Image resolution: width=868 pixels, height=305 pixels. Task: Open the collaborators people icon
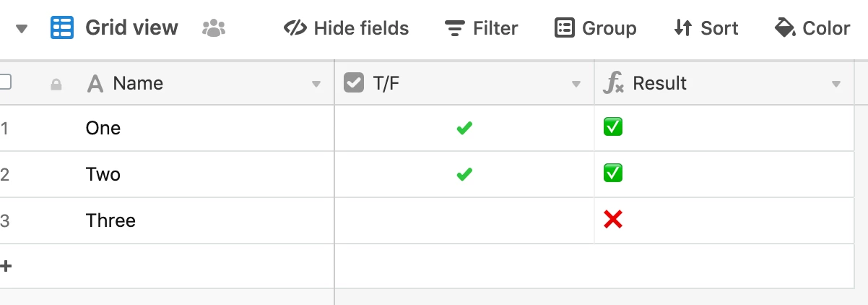pyautogui.click(x=214, y=28)
